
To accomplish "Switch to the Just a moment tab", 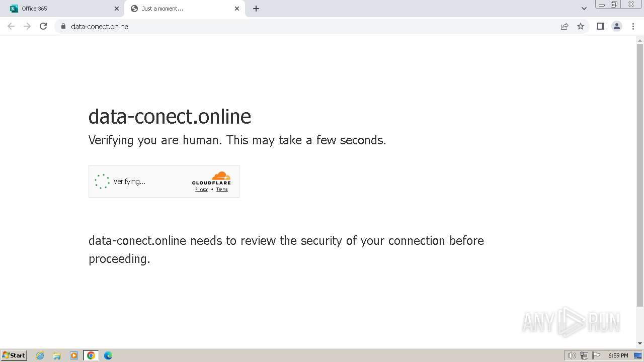I will point(185,9).
